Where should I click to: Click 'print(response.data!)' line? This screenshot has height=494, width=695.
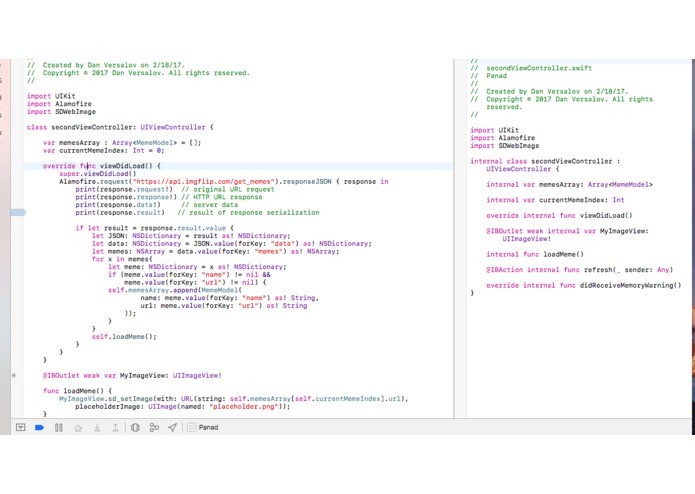pyautogui.click(x=118, y=205)
